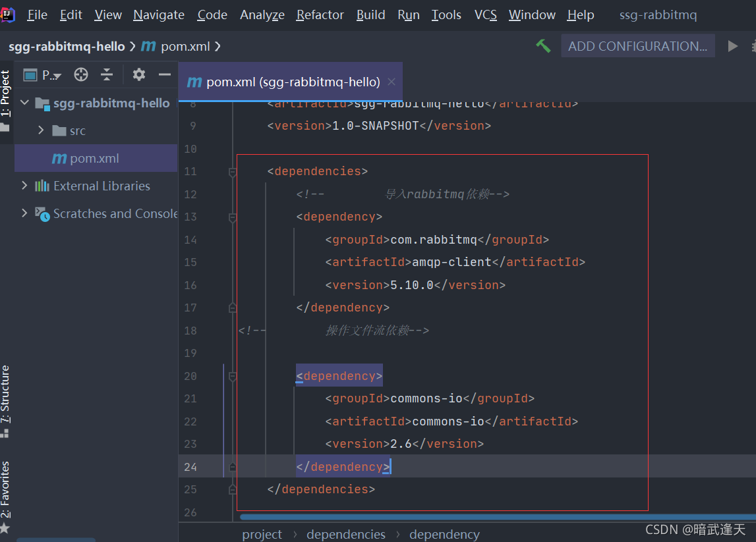Hide the Project panel with minus icon
Viewport: 756px width, 542px height.
point(165,74)
